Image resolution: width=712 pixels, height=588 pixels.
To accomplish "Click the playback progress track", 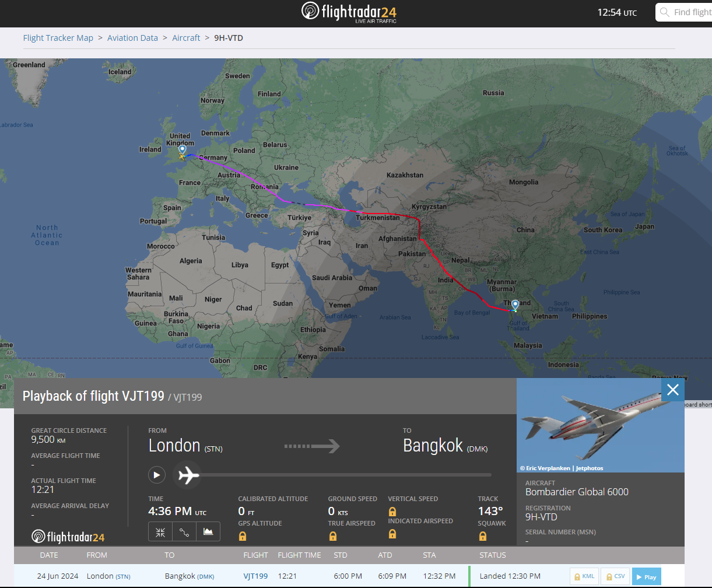I will point(346,475).
